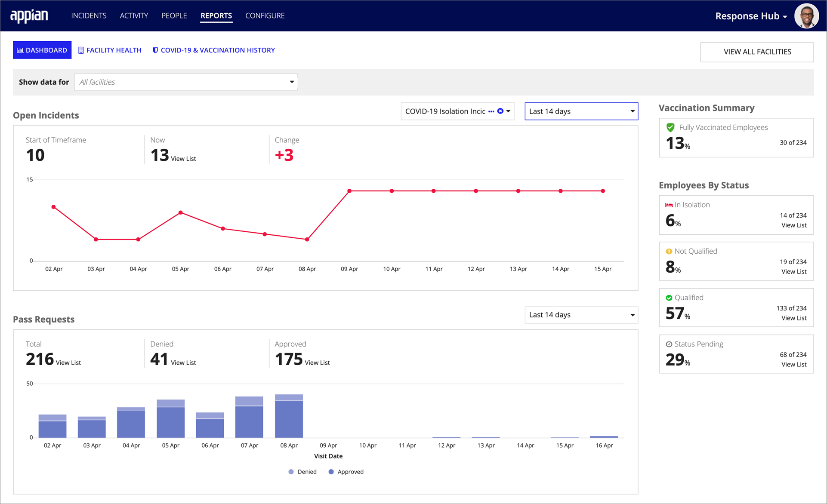The image size is (827, 504).
Task: Open View List for Denied pass requests
Action: [183, 363]
